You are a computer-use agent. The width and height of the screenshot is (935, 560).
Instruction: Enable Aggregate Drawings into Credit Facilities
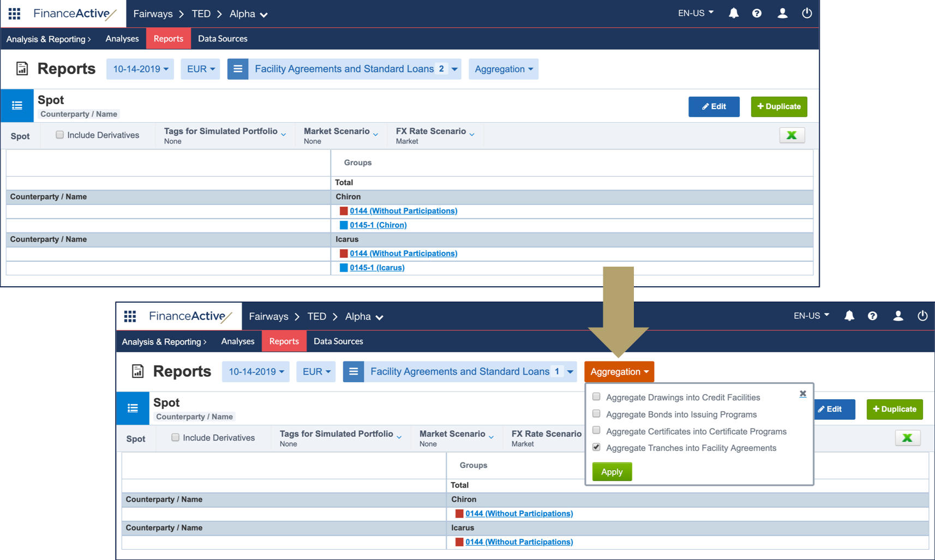(596, 397)
